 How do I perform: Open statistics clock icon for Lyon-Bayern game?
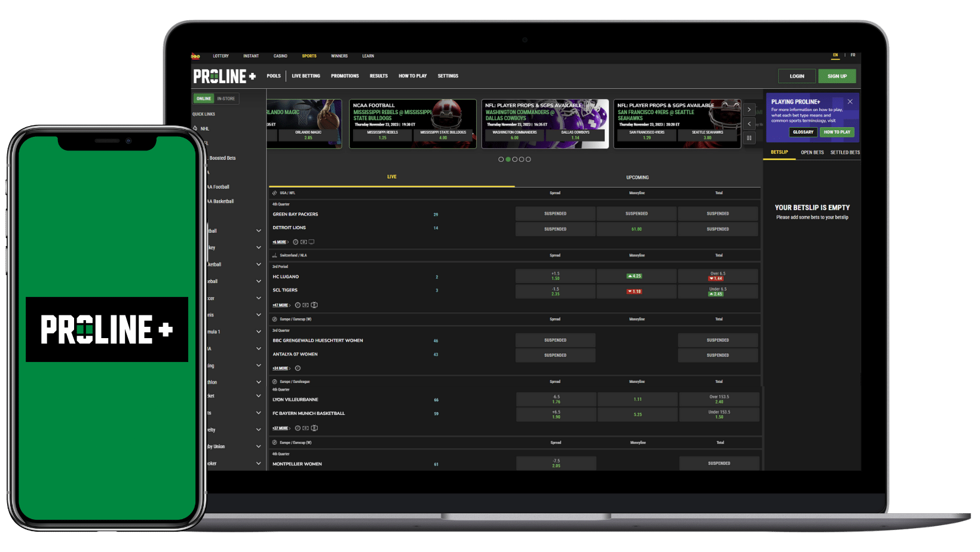click(298, 428)
